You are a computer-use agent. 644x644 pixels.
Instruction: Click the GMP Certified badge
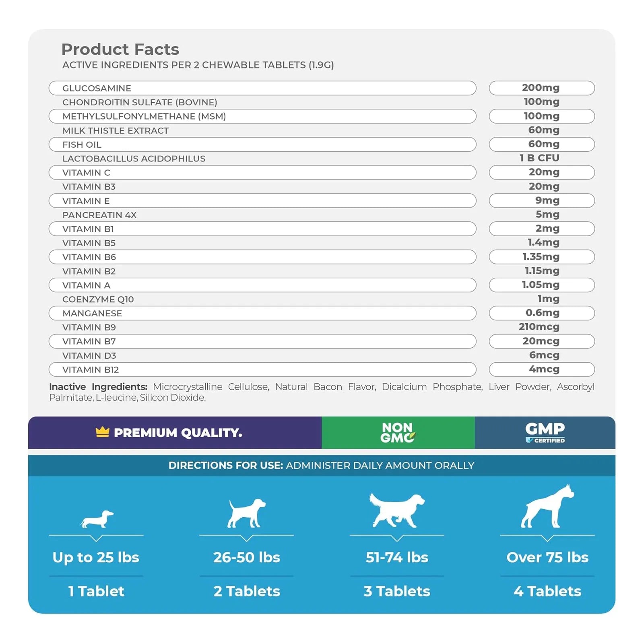(x=545, y=433)
